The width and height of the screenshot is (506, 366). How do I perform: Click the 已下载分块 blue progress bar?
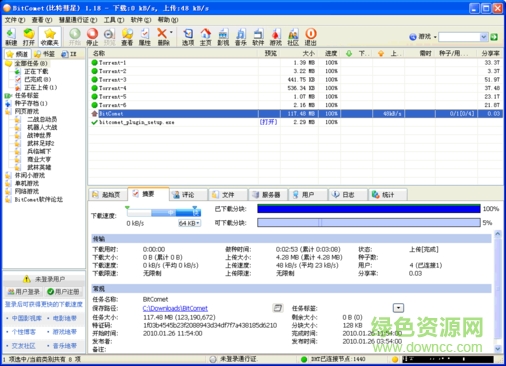(x=369, y=209)
